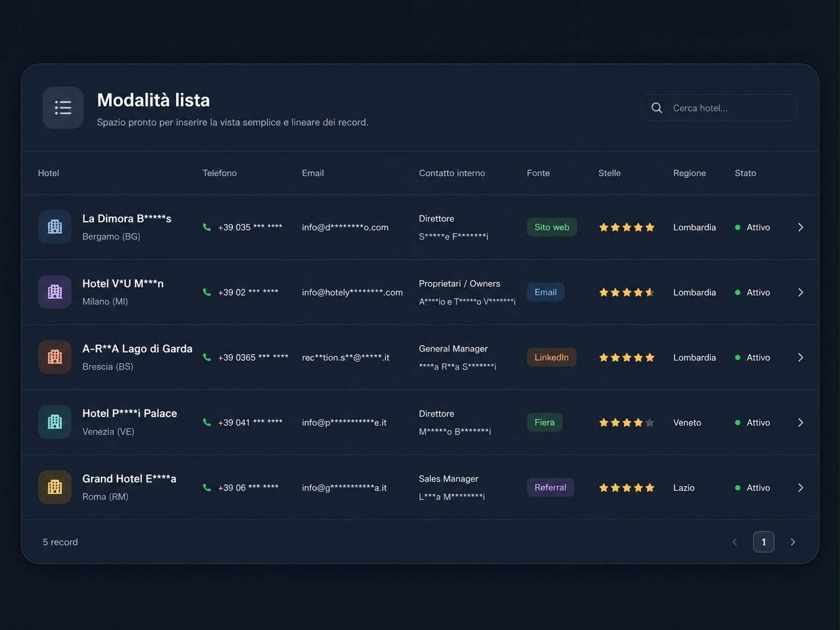Click the Lazio region cell
Image resolution: width=840 pixels, height=630 pixels.
(x=683, y=487)
